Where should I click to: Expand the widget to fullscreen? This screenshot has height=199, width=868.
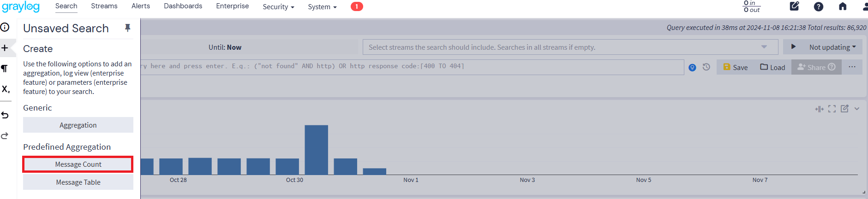pos(832,109)
